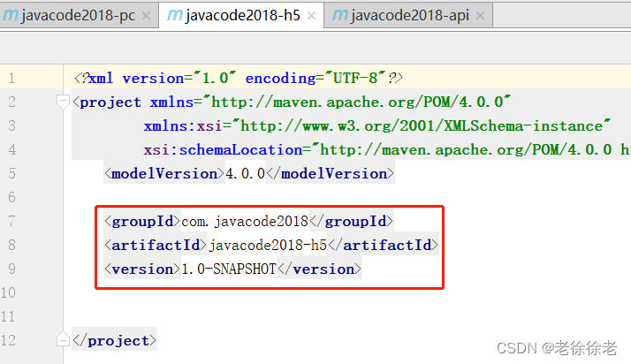Close the javacode2018-pc tab
Viewport: 631px width, 364px height.
(x=147, y=16)
